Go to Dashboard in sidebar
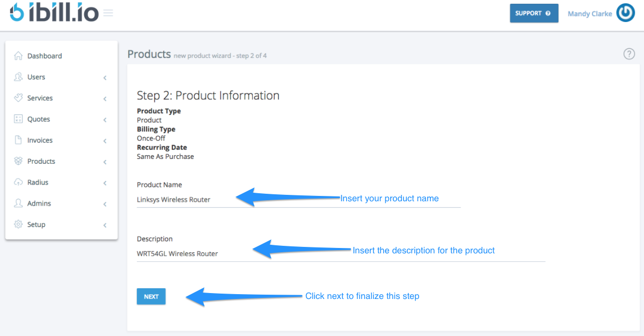 click(45, 56)
